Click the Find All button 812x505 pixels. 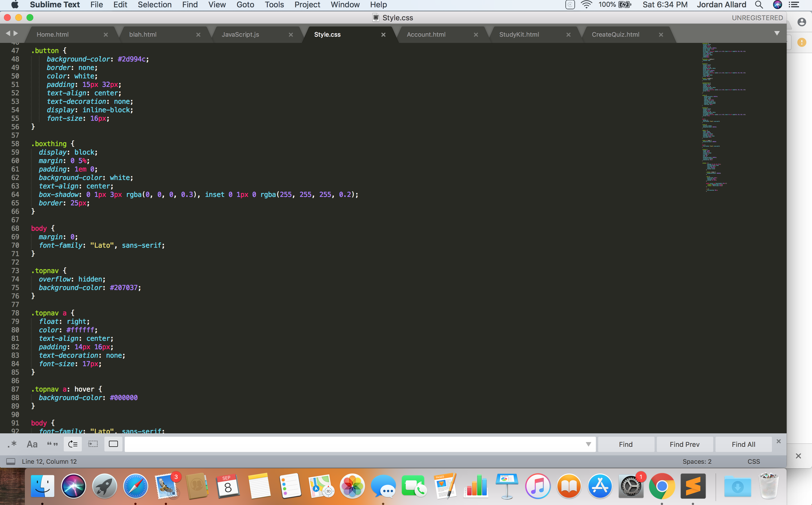point(743,444)
